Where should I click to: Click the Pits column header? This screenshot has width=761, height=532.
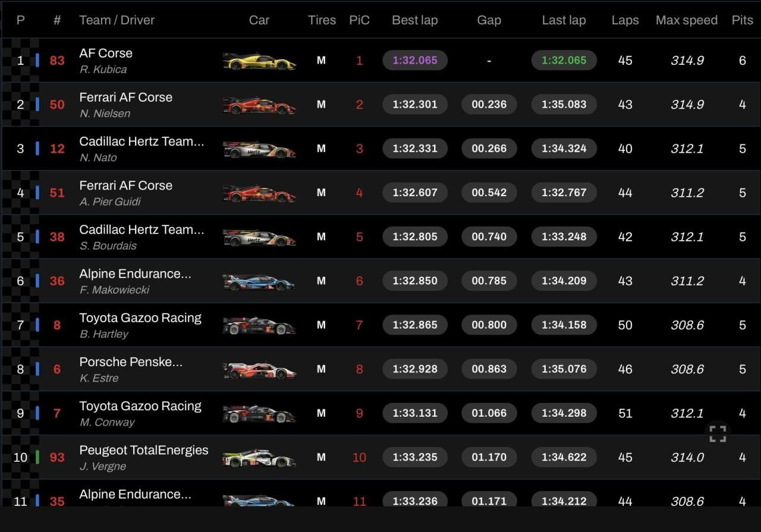pos(743,20)
